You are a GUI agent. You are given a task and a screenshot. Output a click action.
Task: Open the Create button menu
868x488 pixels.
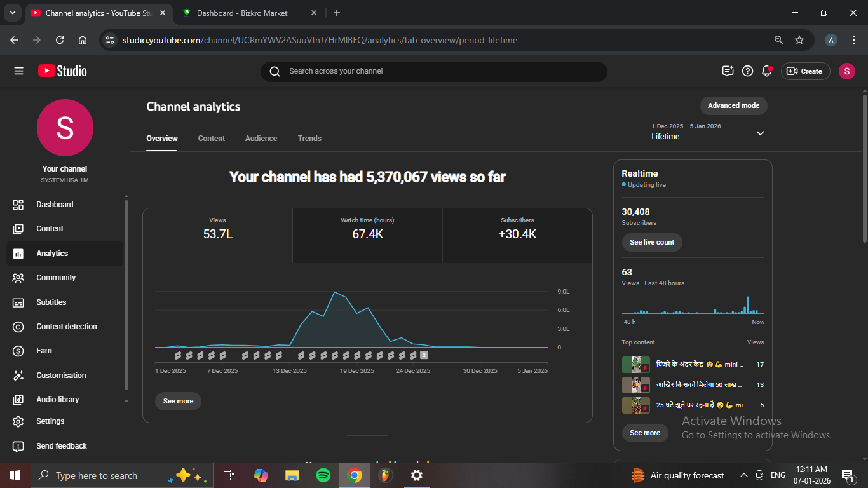tap(805, 71)
